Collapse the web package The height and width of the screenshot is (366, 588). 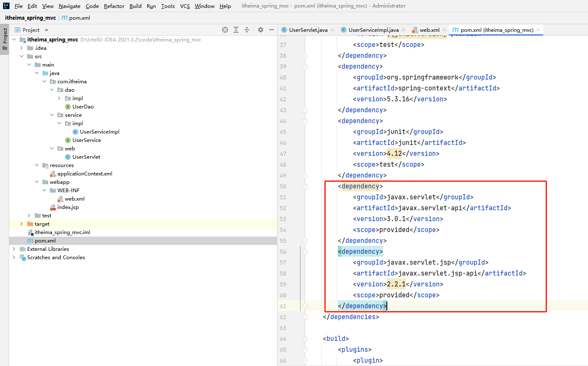(52, 149)
